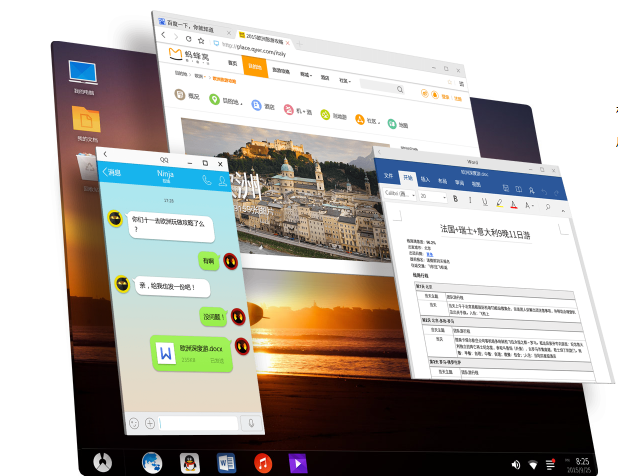Open Word search magnifier icon
This screenshot has width=618, height=476.
point(548,207)
